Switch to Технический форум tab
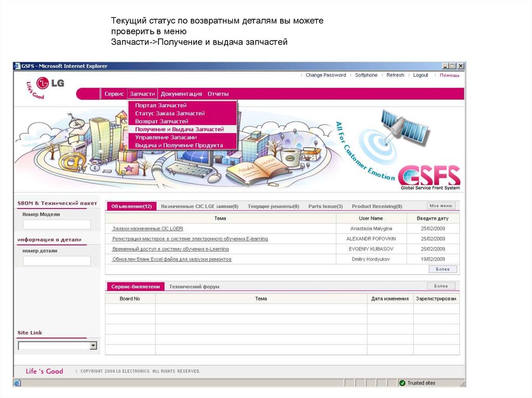This screenshot has width=532, height=398. coord(194,286)
